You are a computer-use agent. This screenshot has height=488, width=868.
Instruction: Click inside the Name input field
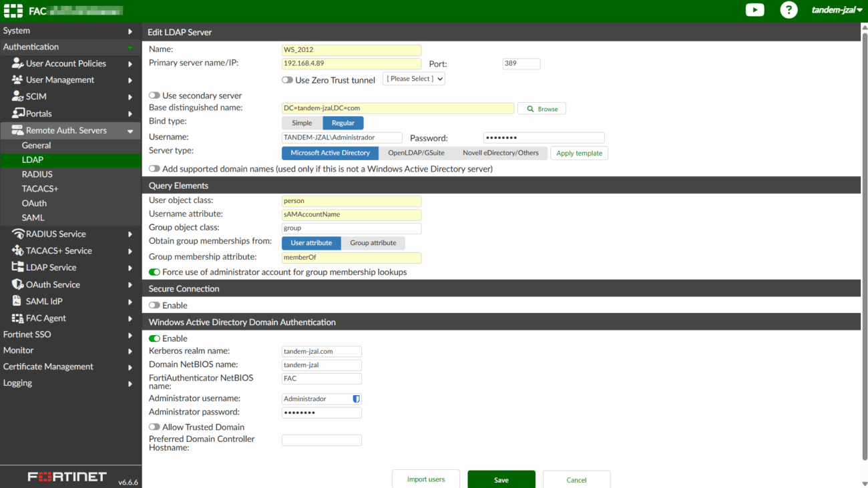click(x=351, y=49)
